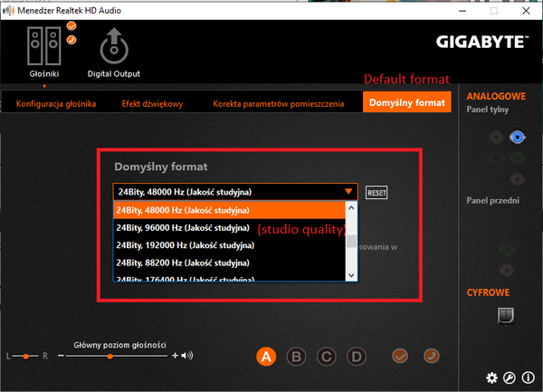Click the Panel przedni label
Screen dimensions: 543x392
point(493,200)
